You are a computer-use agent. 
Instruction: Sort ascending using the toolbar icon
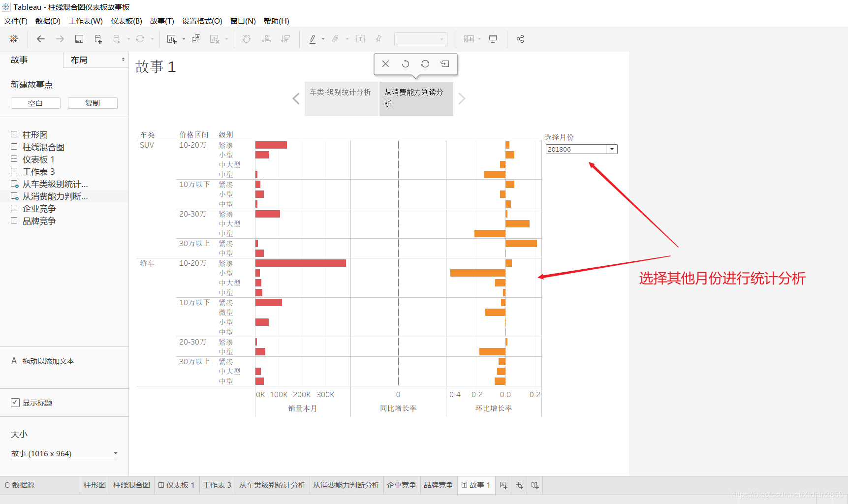pos(266,39)
